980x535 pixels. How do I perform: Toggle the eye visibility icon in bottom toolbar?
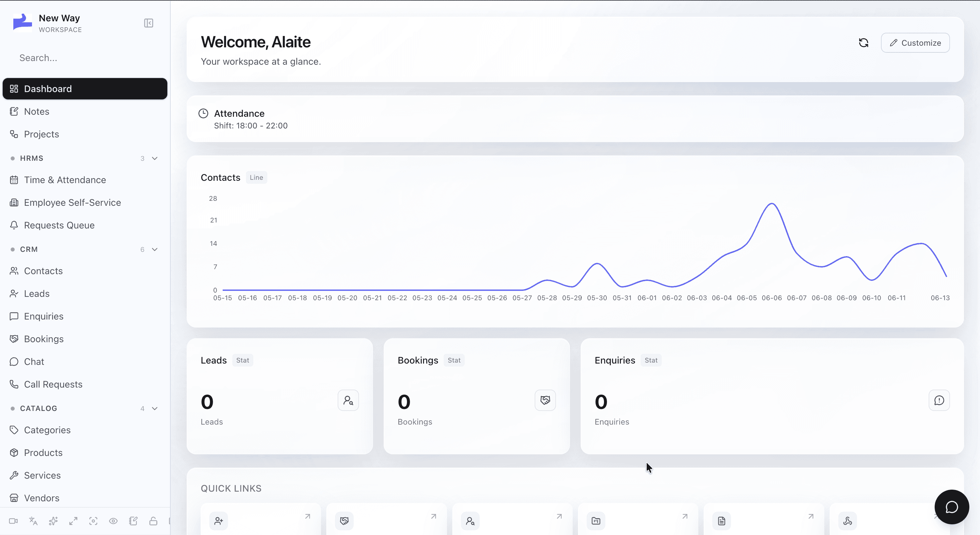(113, 521)
